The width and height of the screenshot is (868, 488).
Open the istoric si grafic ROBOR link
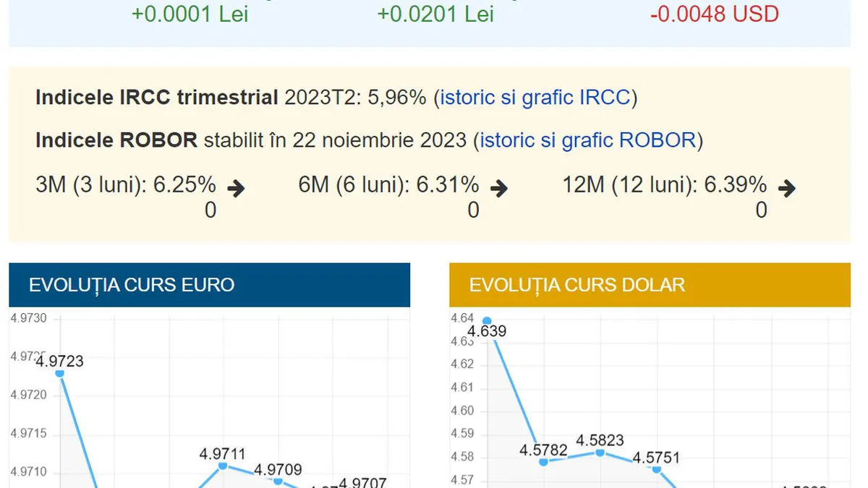coord(587,140)
